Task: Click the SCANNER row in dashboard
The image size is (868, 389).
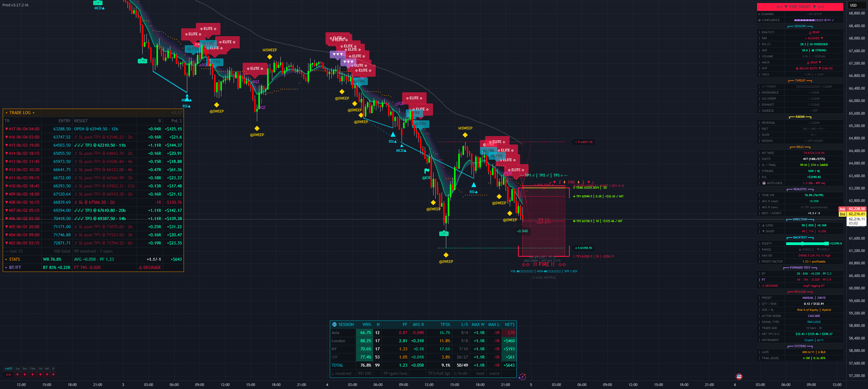Action: click(x=800, y=14)
